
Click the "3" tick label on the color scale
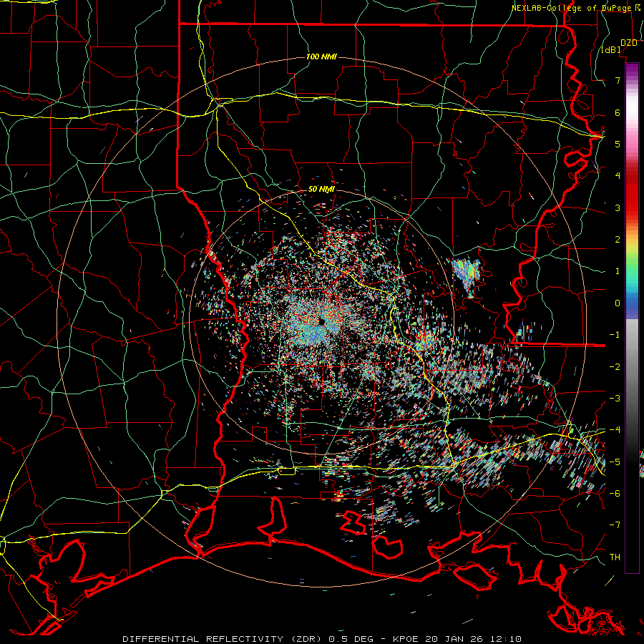pyautogui.click(x=618, y=208)
